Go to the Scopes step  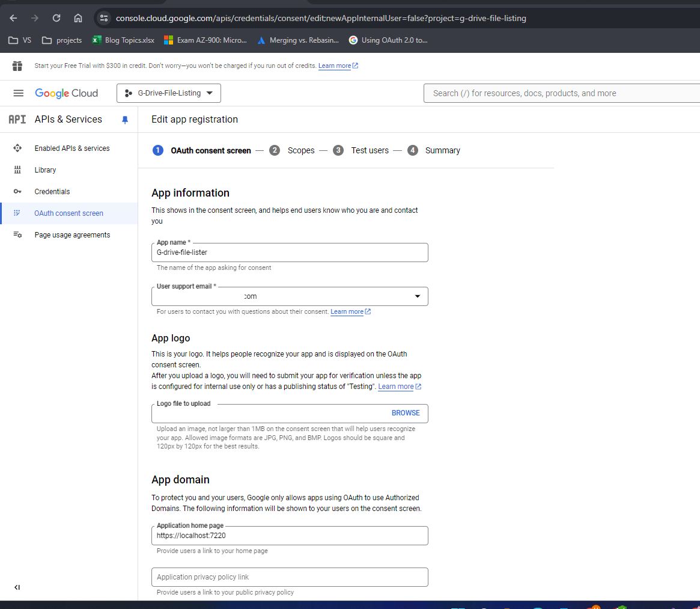coord(301,150)
